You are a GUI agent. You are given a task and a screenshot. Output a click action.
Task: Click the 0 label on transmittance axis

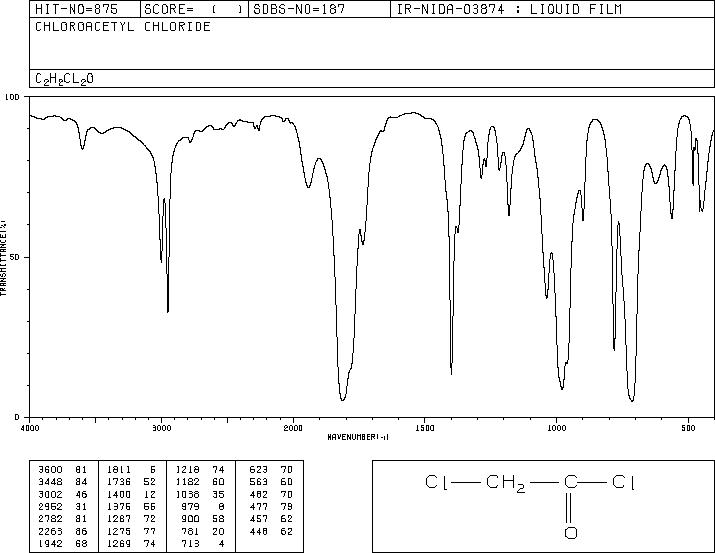17,417
